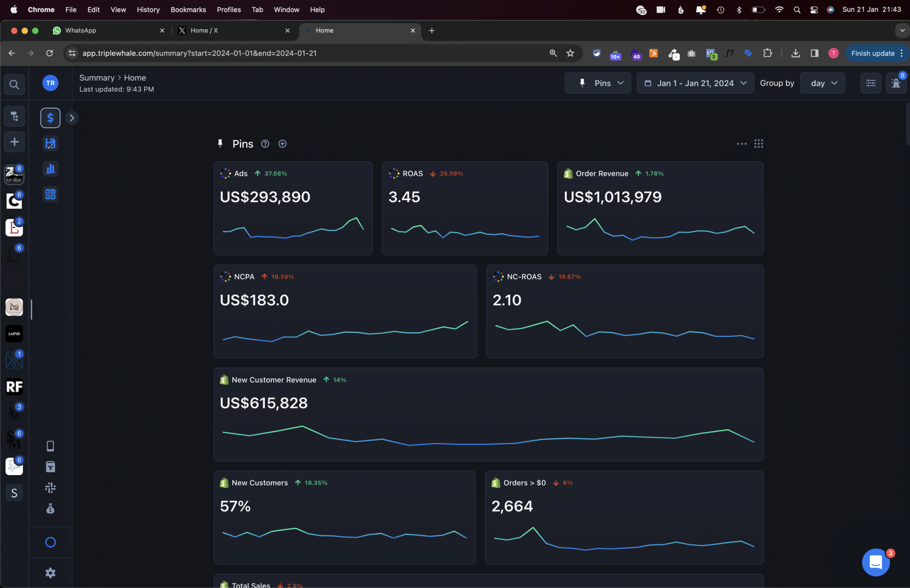The width and height of the screenshot is (910, 588).
Task: Open the bar chart analytics icon
Action: click(x=50, y=169)
